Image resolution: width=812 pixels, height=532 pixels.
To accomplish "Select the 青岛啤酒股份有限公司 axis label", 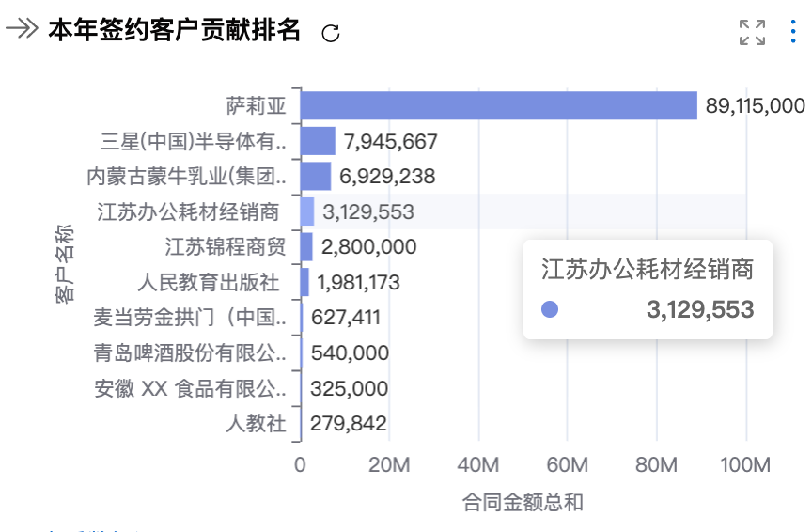I will (189, 353).
